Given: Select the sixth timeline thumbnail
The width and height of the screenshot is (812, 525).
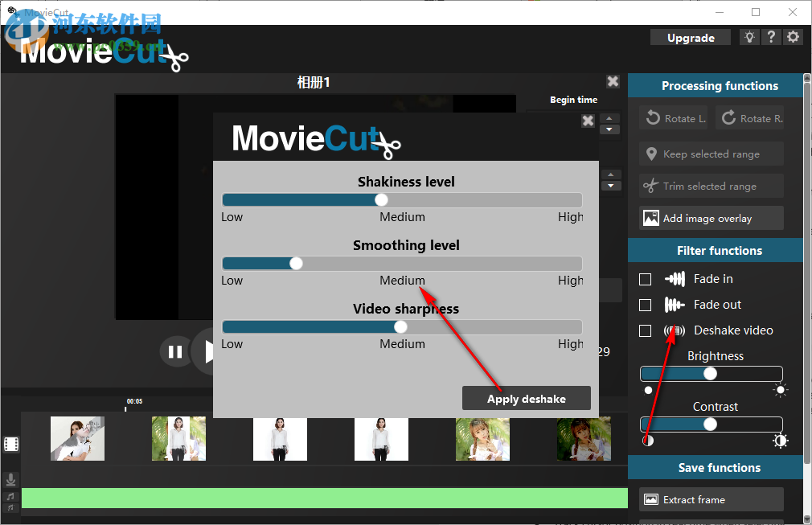Looking at the screenshot, I should 584,438.
